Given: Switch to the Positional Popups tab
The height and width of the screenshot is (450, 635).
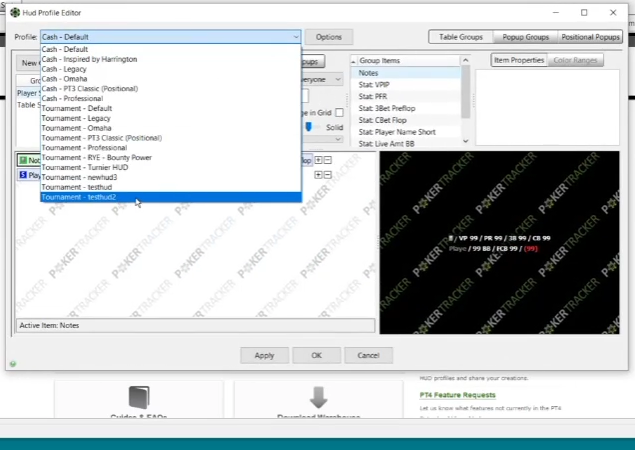Looking at the screenshot, I should [x=590, y=37].
